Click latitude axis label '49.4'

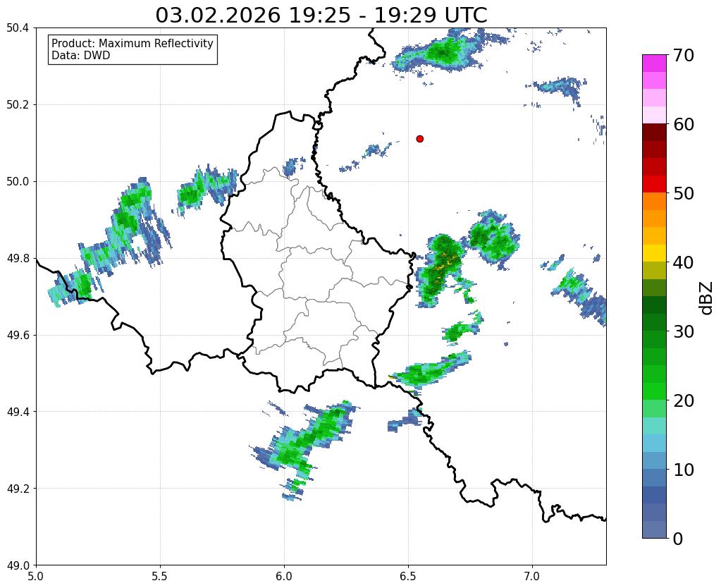click(x=18, y=411)
